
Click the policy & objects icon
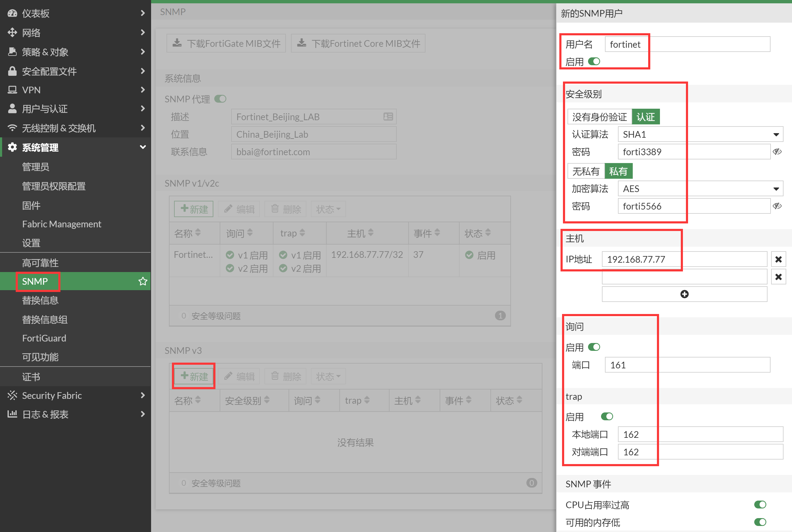pos(12,52)
